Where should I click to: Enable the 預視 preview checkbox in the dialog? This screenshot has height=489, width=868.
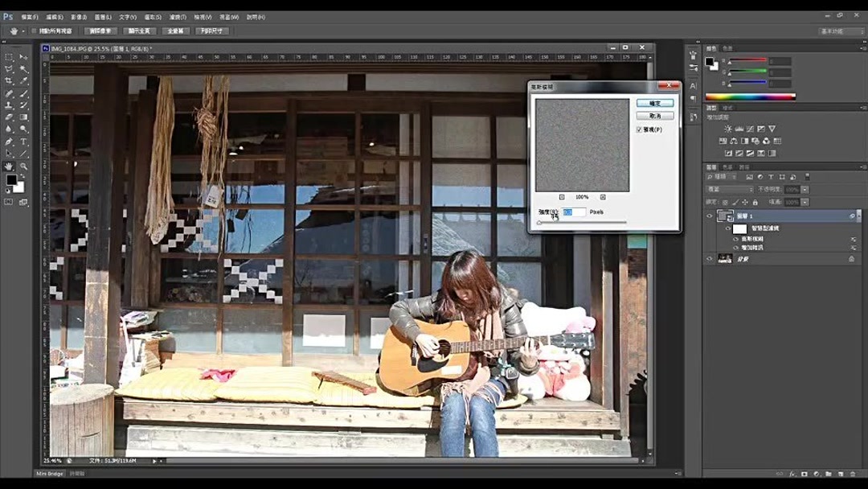pos(640,129)
